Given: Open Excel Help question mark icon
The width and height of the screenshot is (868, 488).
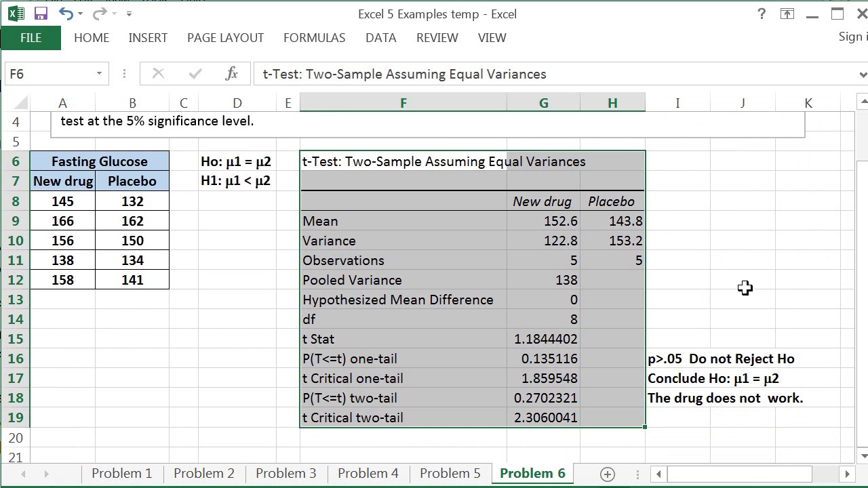Looking at the screenshot, I should (762, 14).
